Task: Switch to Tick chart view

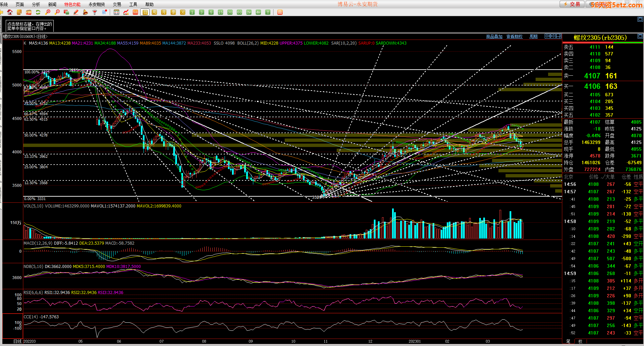Action: click(135, 12)
